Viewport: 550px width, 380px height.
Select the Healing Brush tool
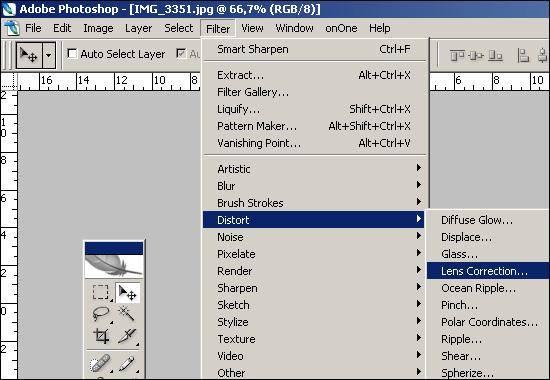100,363
